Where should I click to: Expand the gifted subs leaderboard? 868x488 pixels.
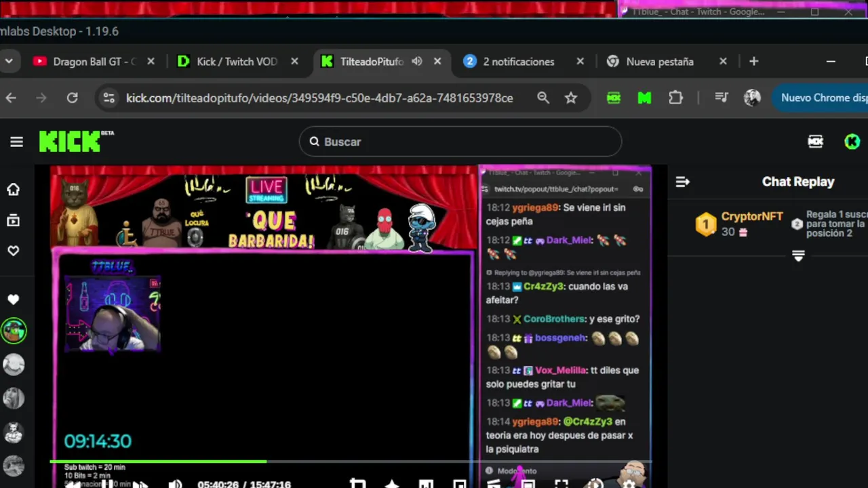click(x=798, y=256)
